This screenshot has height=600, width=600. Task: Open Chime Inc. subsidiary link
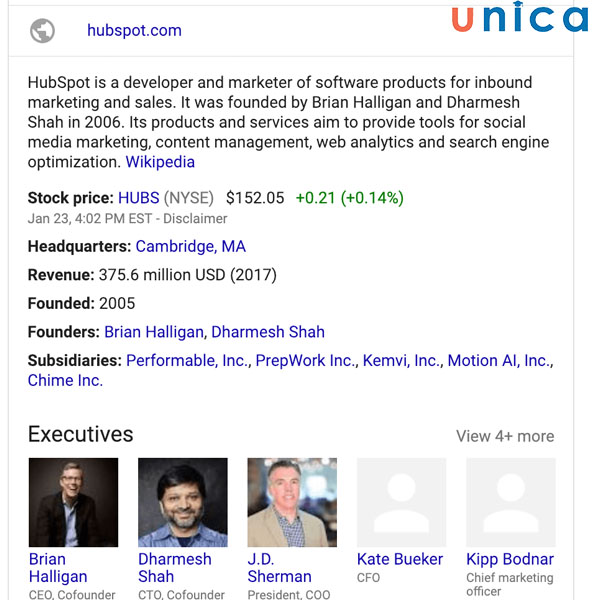click(x=65, y=381)
